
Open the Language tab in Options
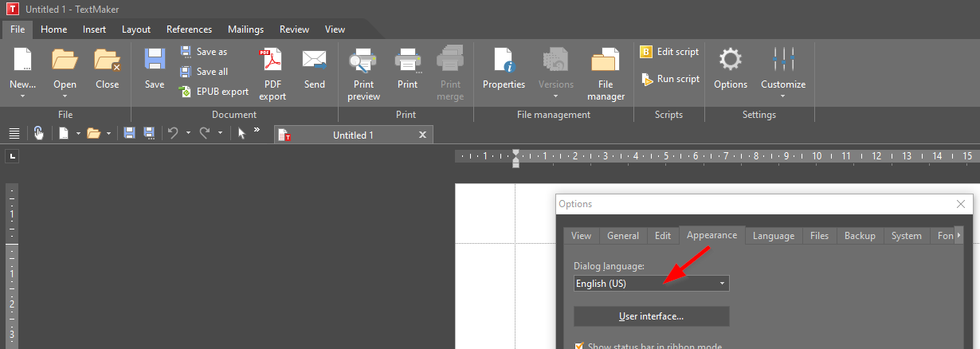click(773, 236)
